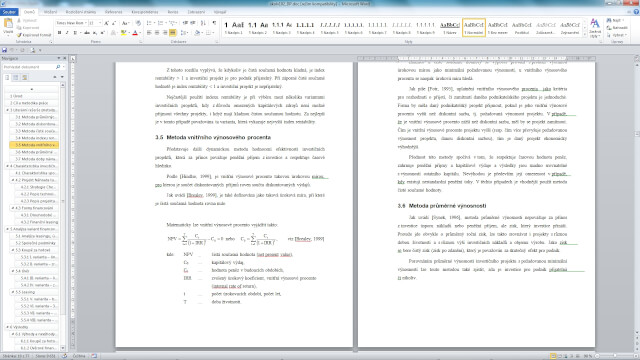
Task: Click magnifier icon in the navigation search box
Action: [58, 67]
